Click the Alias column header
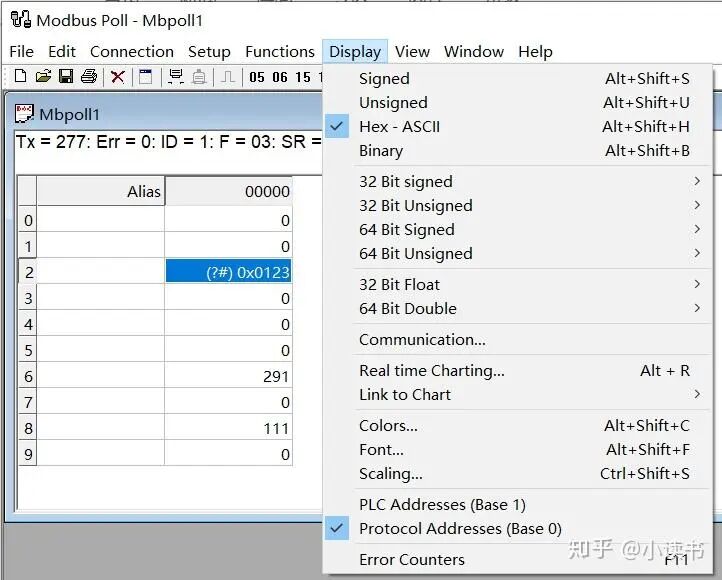The width and height of the screenshot is (722, 580). [100, 191]
